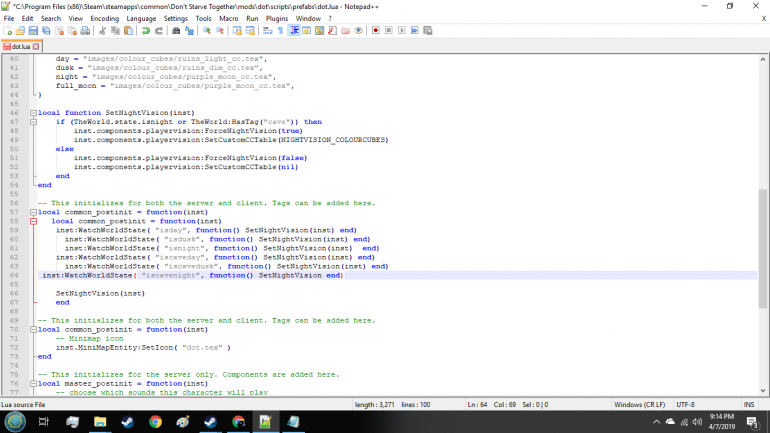Click the Redo toolbar icon
Image resolution: width=770 pixels, height=433 pixels.
[159, 31]
